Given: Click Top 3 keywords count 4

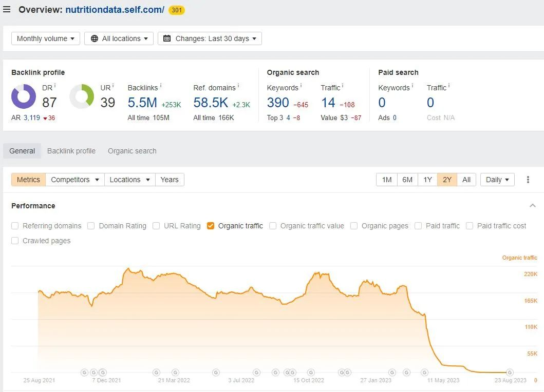Looking at the screenshot, I should 288,118.
